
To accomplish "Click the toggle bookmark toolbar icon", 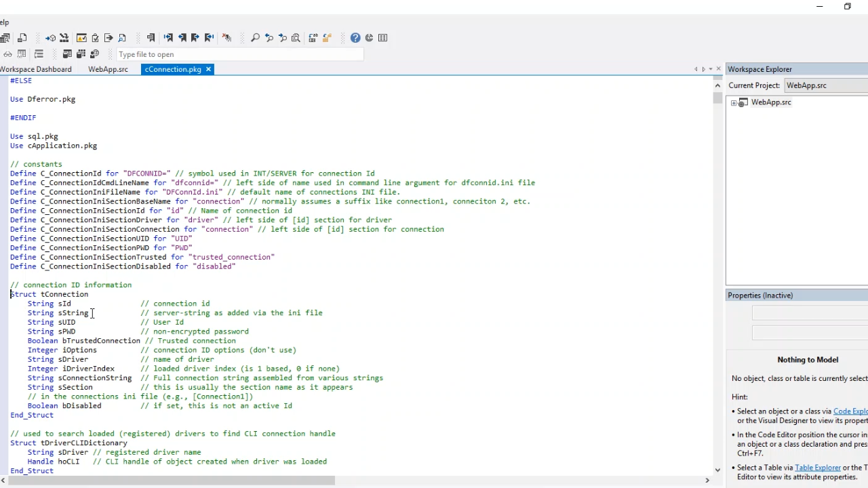I will [151, 38].
